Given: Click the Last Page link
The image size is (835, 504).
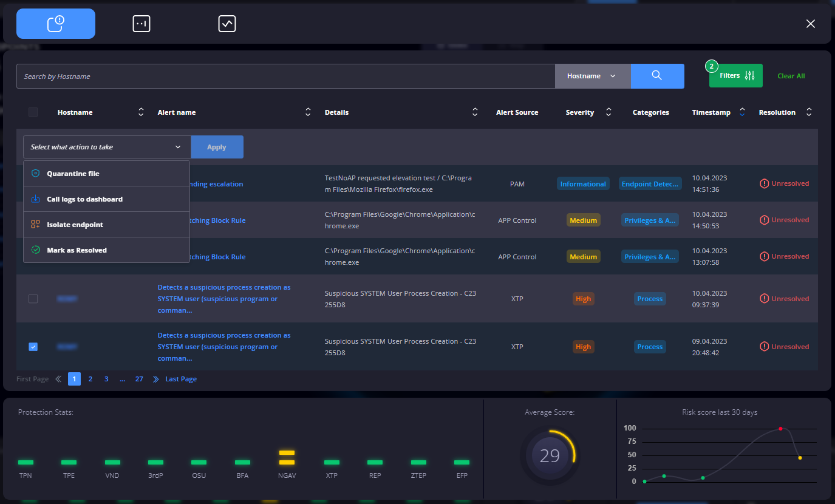Looking at the screenshot, I should click(181, 379).
